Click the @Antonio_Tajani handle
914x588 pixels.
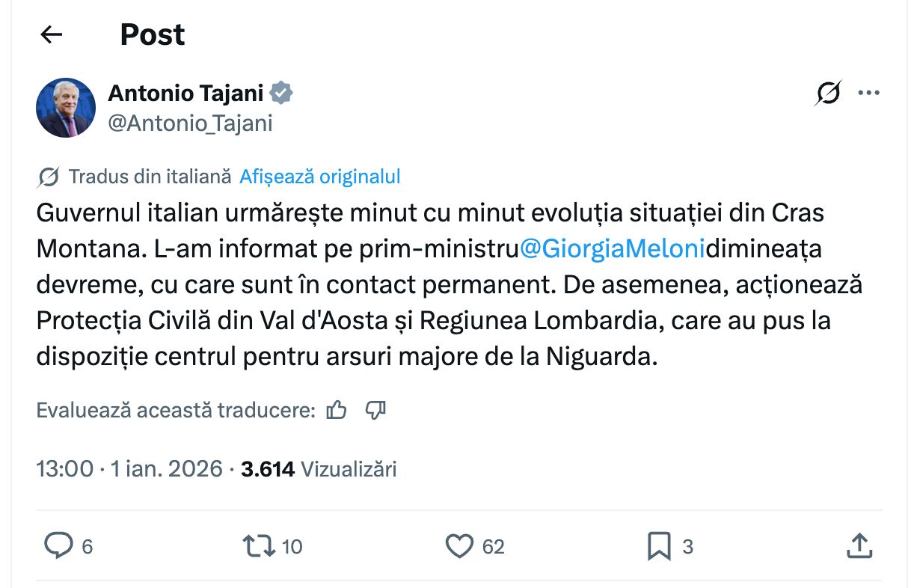190,123
